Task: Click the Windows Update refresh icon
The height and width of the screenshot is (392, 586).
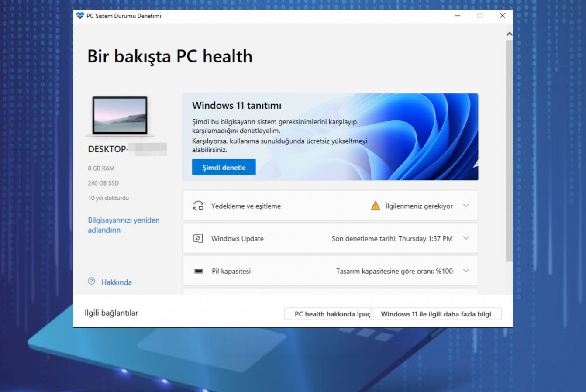Action: (x=198, y=238)
